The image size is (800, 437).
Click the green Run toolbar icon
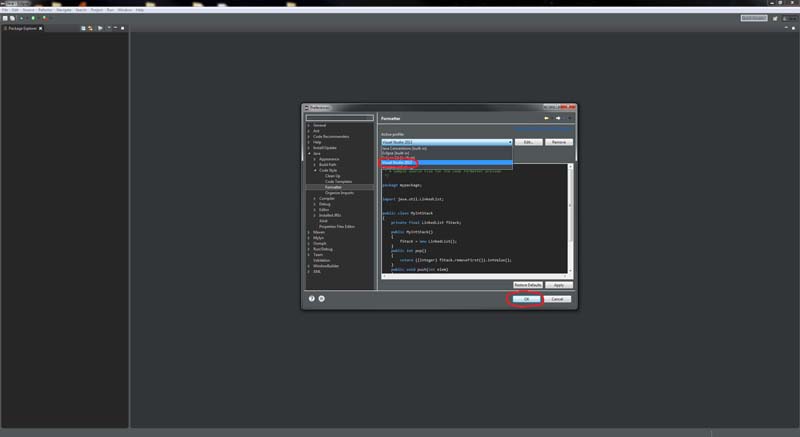[33, 18]
